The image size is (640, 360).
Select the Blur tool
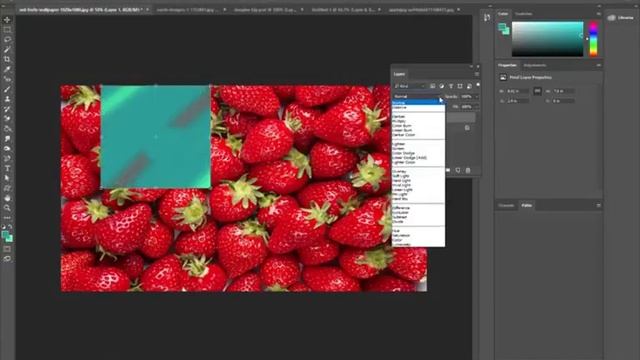click(7, 139)
